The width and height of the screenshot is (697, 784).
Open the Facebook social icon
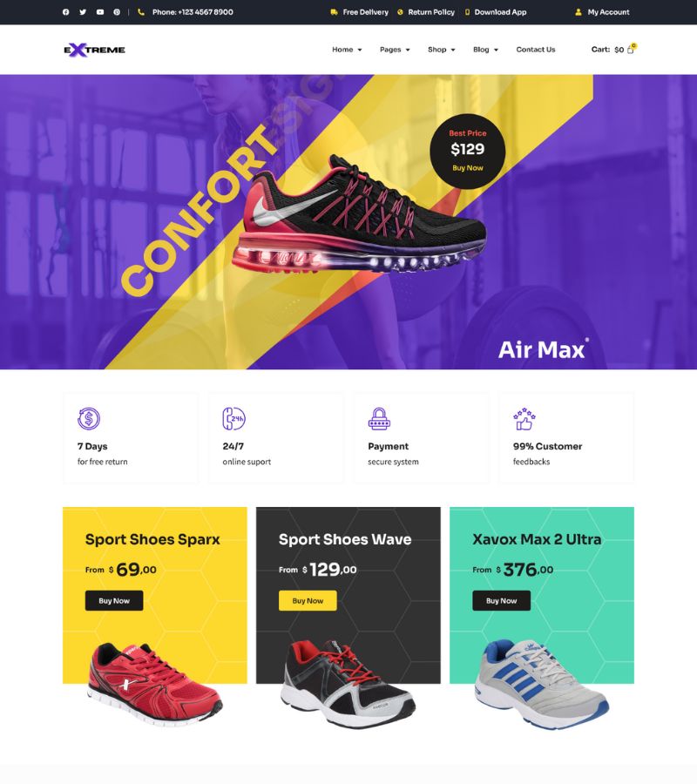point(66,12)
